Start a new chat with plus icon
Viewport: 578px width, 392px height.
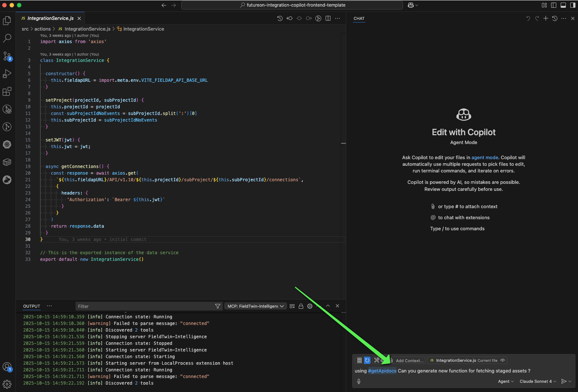pos(546,18)
